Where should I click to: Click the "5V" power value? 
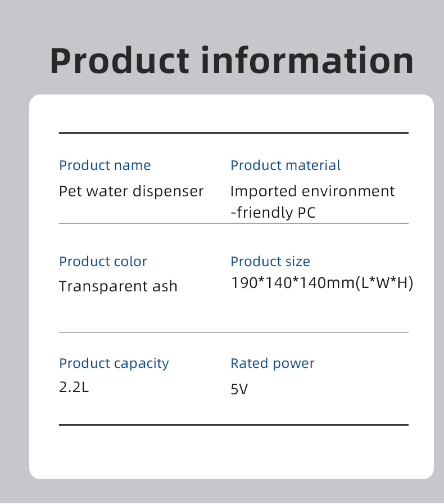click(x=239, y=389)
